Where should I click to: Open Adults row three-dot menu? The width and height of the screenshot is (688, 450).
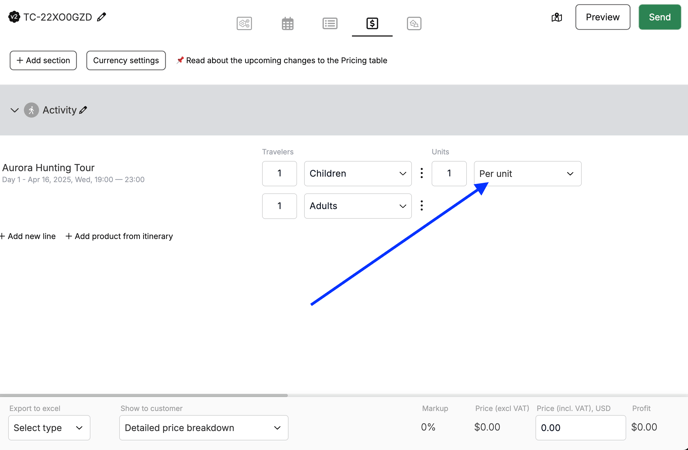coord(422,206)
